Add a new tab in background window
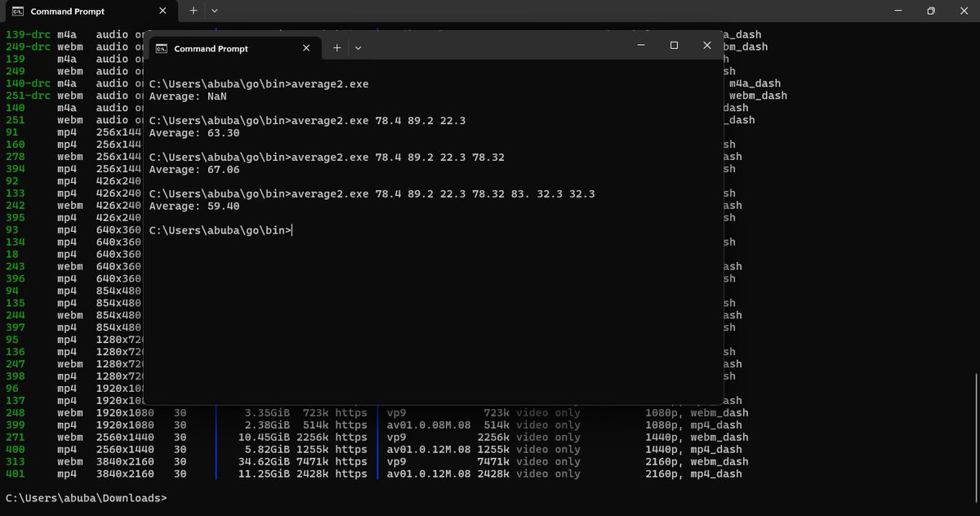Screen dimensions: 980x516 coord(194,11)
